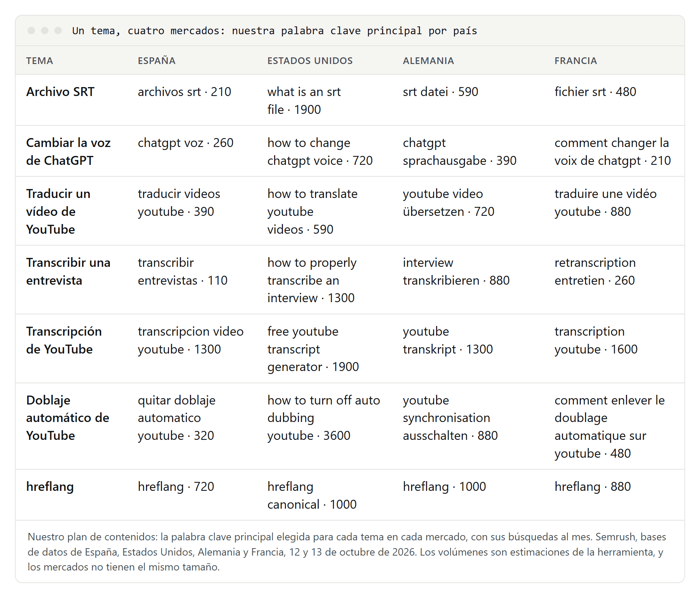
Task: Click the ALEMANIA column header
Action: [x=428, y=61]
